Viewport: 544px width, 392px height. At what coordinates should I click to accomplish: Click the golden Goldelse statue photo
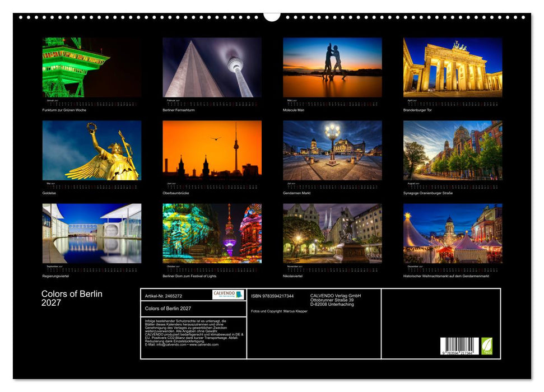coord(91,150)
